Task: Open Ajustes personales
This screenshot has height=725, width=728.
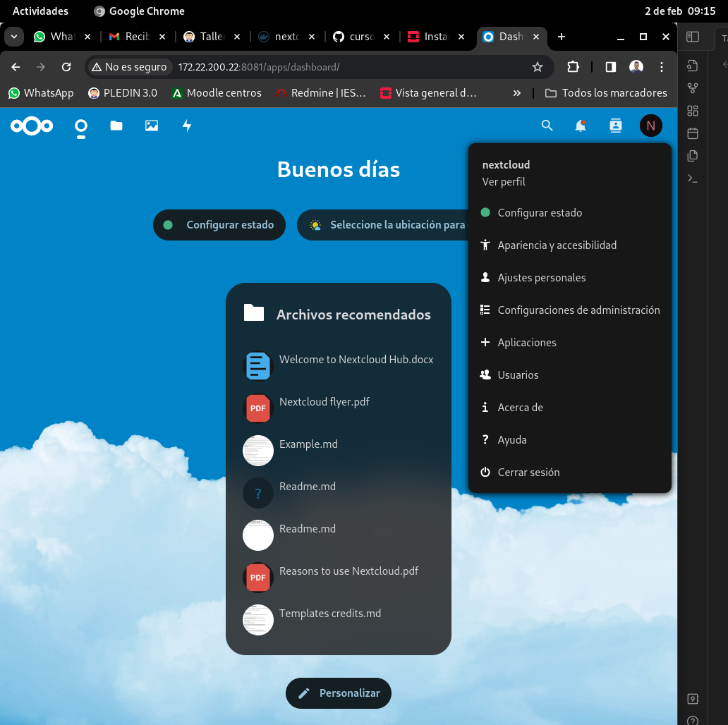Action: click(570, 278)
